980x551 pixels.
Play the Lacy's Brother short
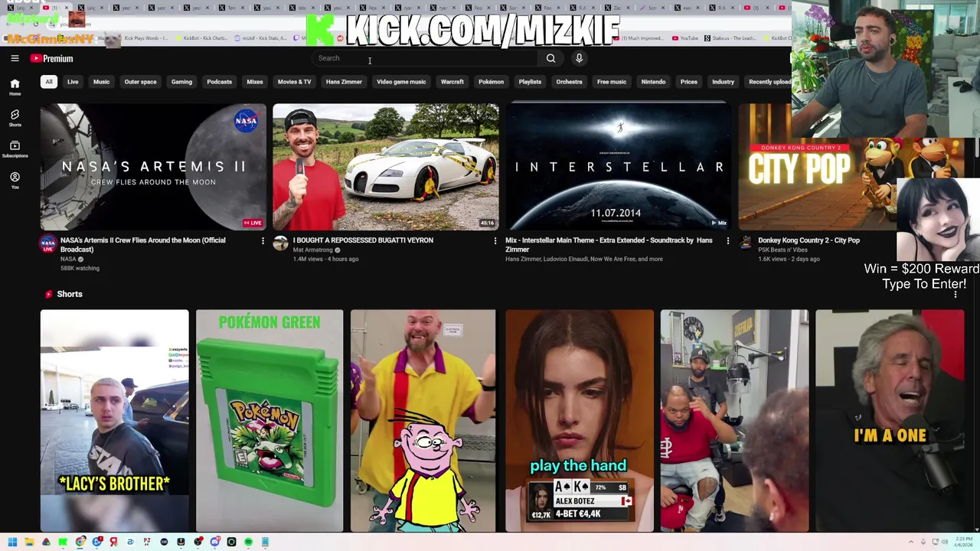pyautogui.click(x=114, y=420)
